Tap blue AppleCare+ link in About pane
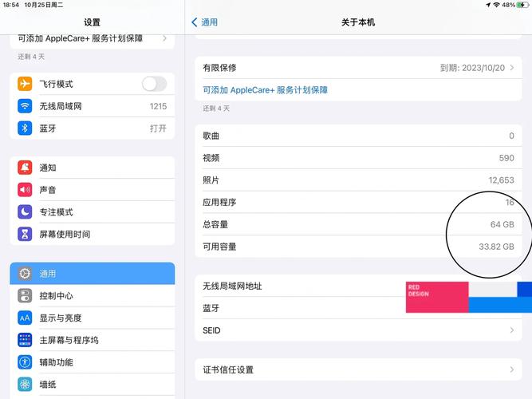 (265, 90)
